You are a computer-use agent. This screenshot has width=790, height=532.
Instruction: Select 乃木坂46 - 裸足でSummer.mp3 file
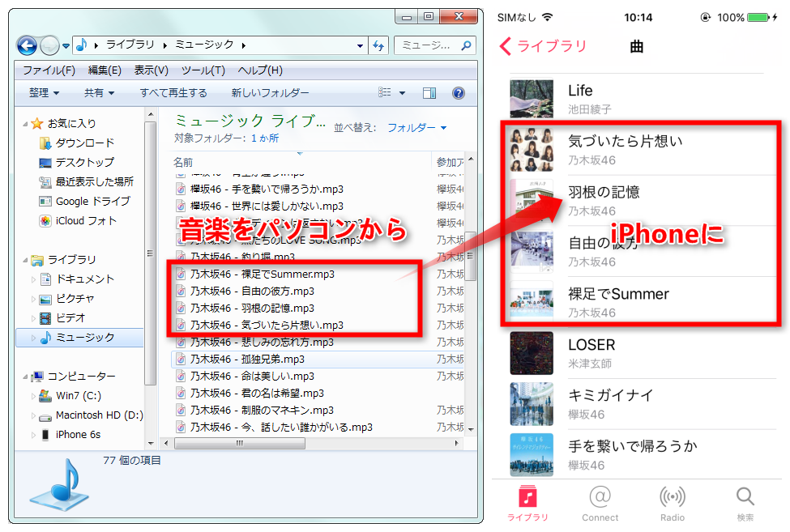255,275
